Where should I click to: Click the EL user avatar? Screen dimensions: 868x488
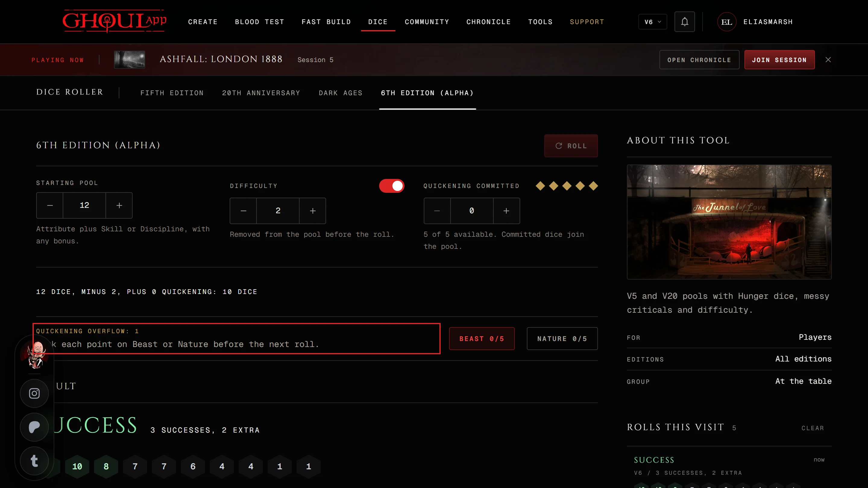click(726, 22)
